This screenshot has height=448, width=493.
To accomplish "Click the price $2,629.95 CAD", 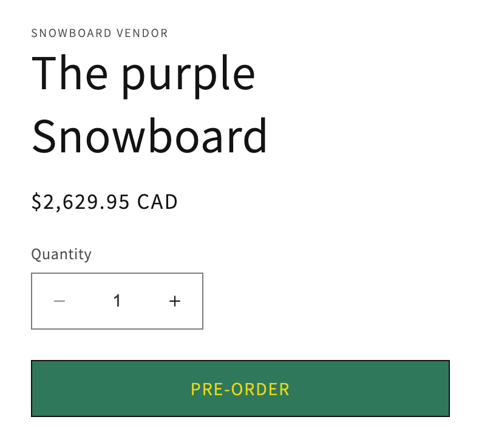I will tap(104, 202).
